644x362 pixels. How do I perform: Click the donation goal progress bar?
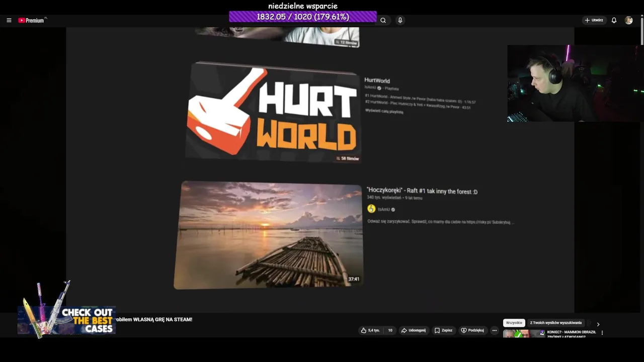303,17
